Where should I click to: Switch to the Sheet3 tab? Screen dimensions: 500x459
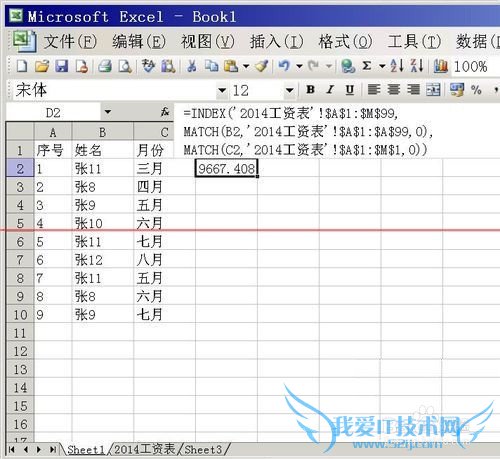pos(203,450)
